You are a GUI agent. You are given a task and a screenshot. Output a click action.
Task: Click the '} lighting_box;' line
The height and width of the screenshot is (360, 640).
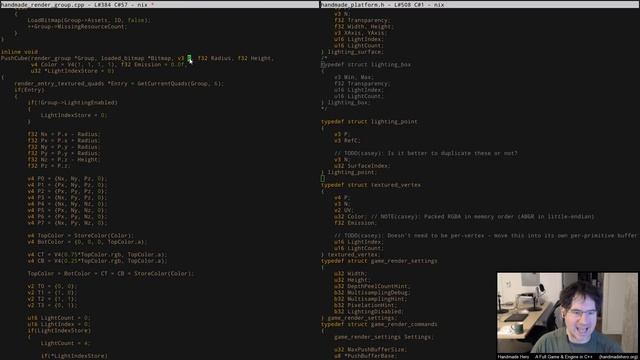click(345, 102)
